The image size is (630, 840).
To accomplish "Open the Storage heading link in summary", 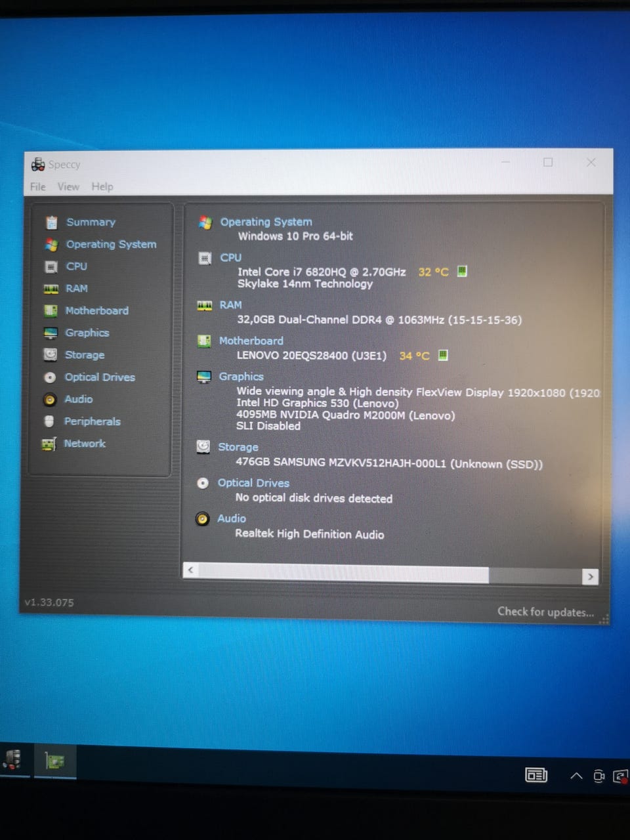I will coord(238,447).
